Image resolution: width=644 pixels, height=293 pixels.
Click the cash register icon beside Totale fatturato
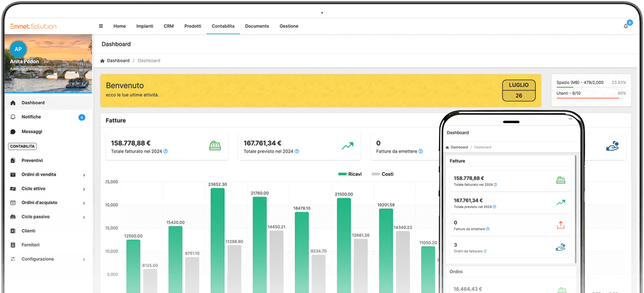(215, 146)
